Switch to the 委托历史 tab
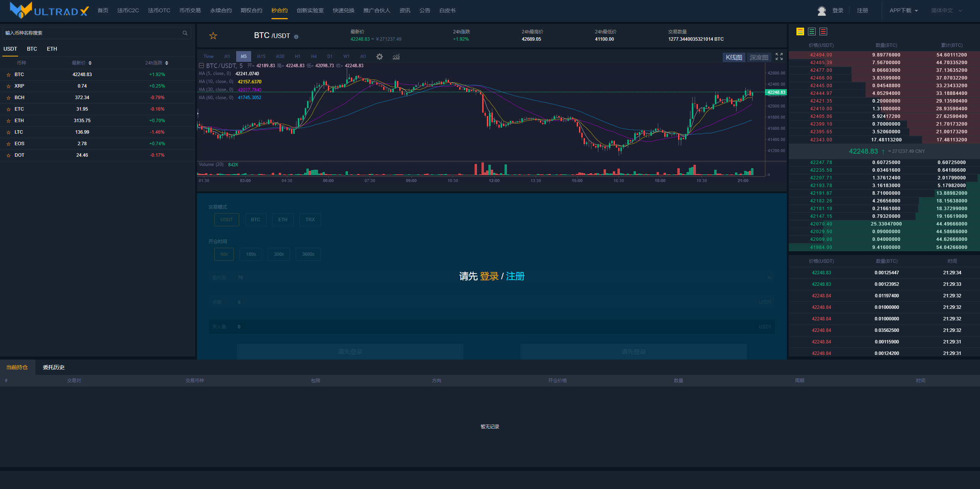The height and width of the screenshot is (489, 980). pos(54,368)
